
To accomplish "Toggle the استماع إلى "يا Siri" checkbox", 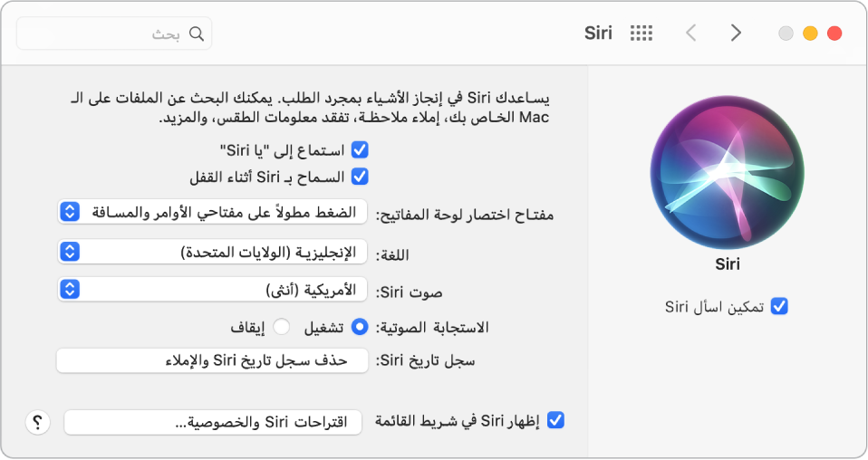I will point(360,150).
